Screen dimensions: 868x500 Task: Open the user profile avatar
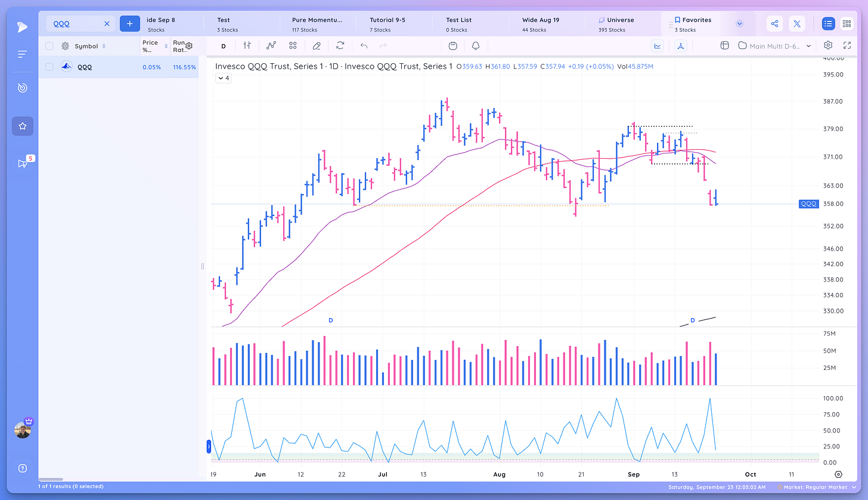pos(23,430)
